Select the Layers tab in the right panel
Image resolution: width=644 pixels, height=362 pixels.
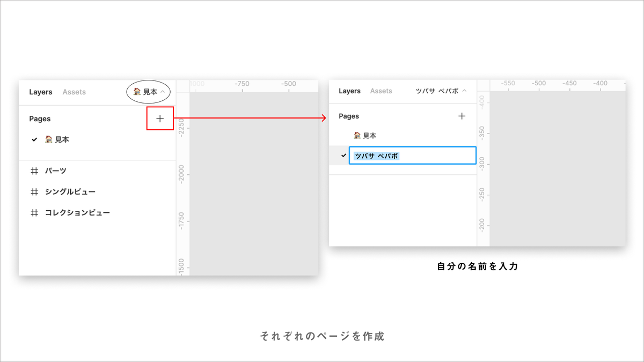349,91
